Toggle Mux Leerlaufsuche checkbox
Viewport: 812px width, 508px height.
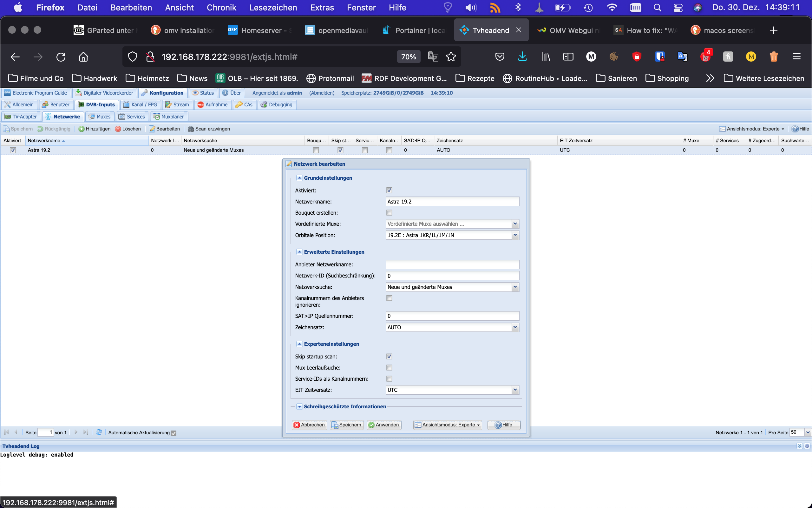click(389, 367)
